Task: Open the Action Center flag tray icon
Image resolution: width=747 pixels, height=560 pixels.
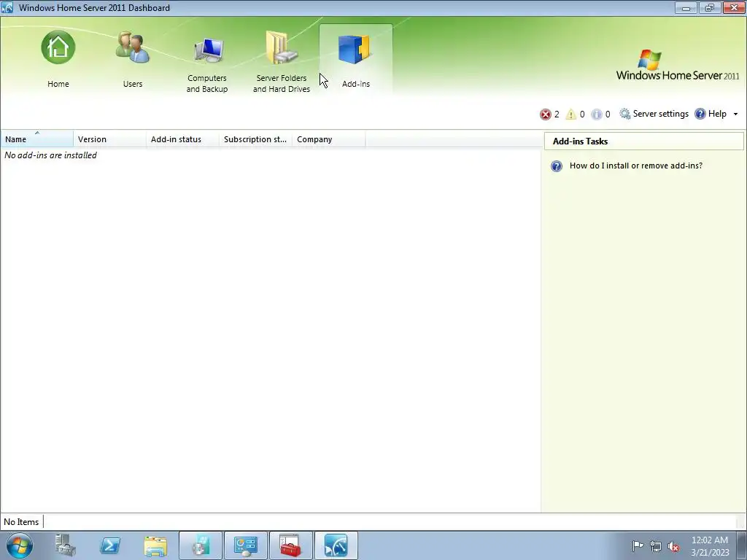Action: coord(638,545)
